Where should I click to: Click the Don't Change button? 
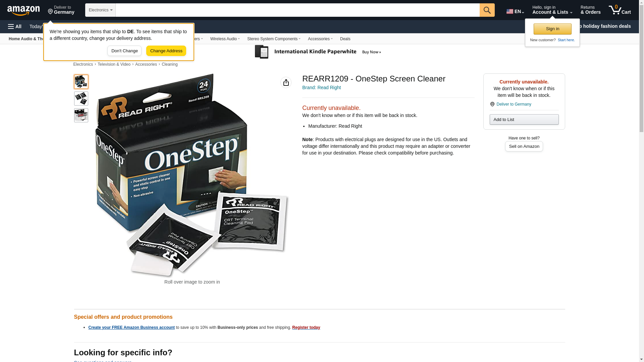[x=124, y=51]
